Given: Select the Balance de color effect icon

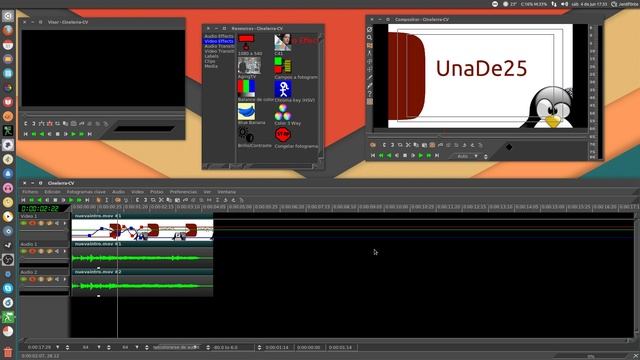Looking at the screenshot, I should (247, 88).
